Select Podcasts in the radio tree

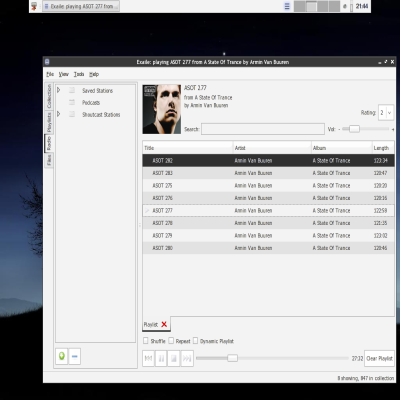click(91, 103)
